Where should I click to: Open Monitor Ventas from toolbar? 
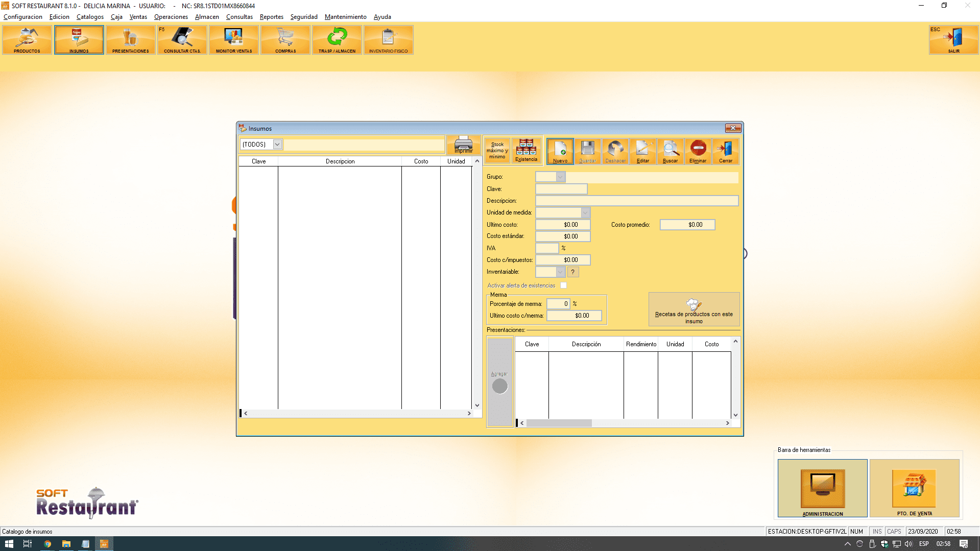(233, 40)
